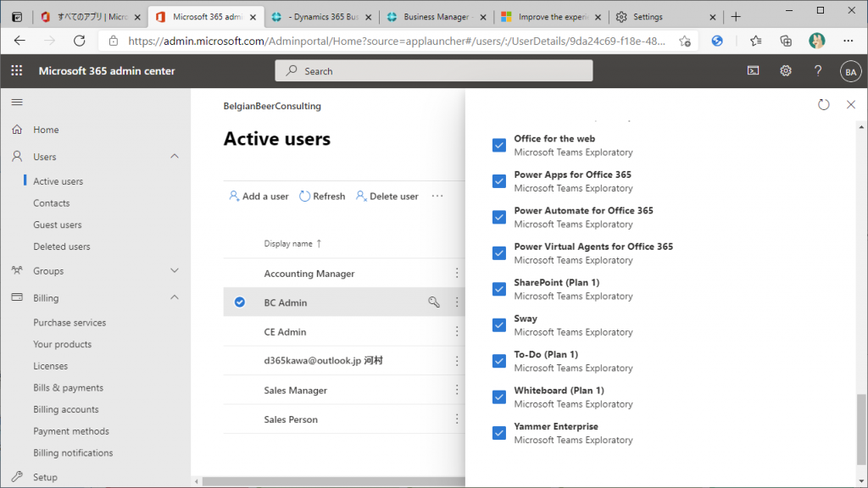Viewport: 868px width, 488px height.
Task: Open Purchase services under Billing
Action: pos(70,322)
